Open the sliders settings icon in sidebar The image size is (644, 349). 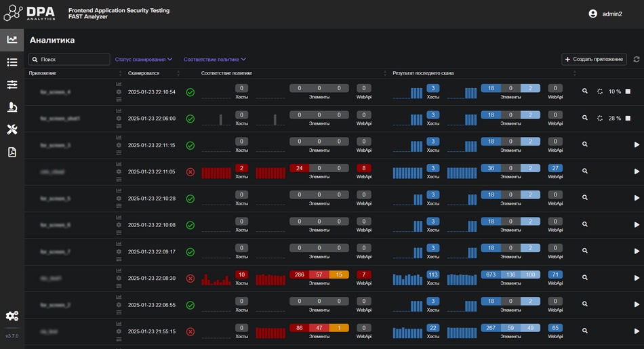coord(12,85)
